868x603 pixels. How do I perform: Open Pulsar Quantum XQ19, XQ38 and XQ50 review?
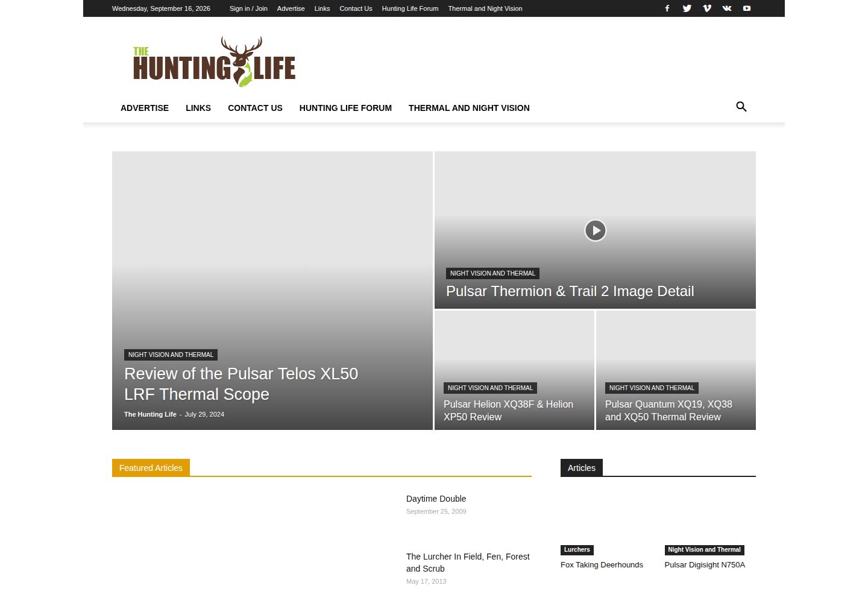[x=668, y=411]
